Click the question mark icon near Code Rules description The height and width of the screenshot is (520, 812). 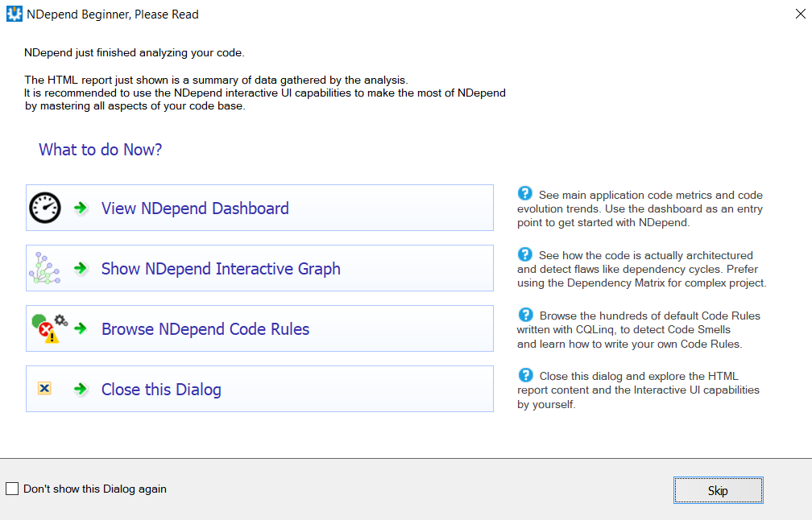pos(524,315)
